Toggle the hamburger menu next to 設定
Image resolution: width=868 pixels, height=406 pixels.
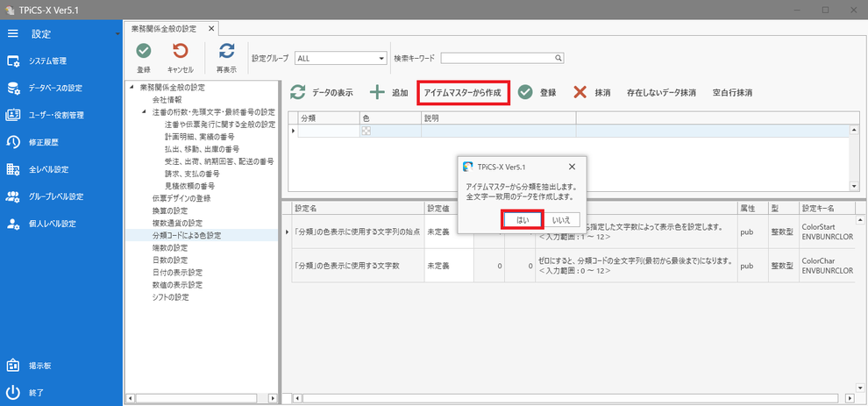13,34
